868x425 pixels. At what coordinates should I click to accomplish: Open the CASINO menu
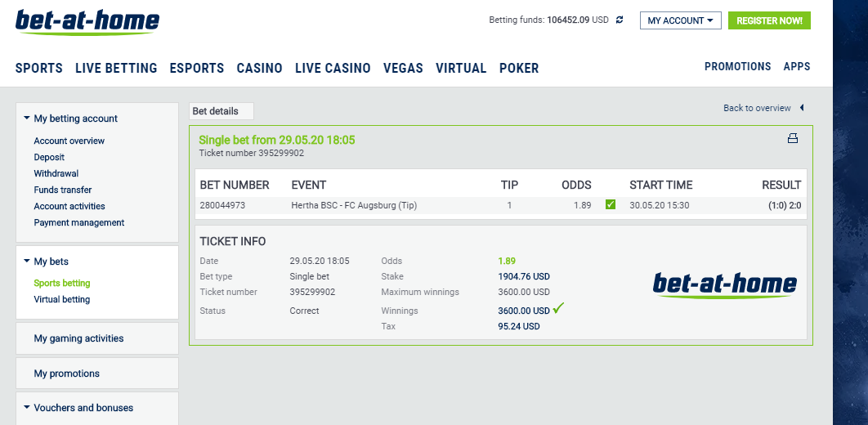point(260,68)
